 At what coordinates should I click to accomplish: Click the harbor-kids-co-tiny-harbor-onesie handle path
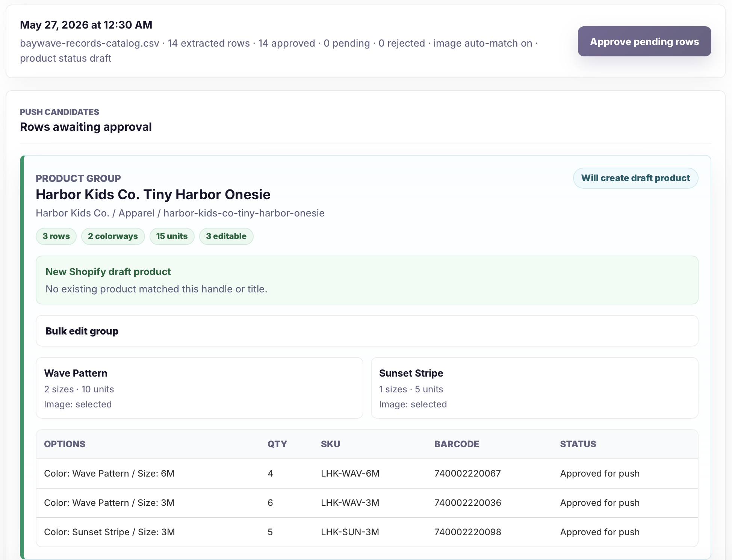coord(244,213)
